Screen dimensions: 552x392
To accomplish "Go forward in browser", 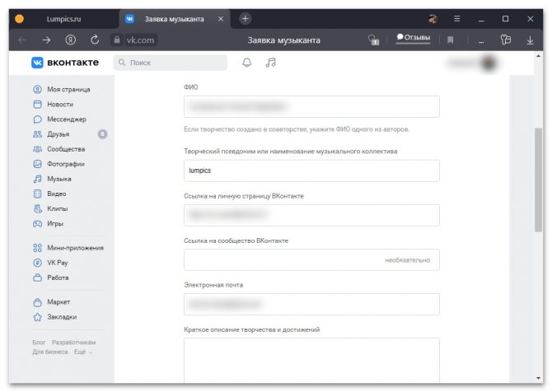I will click(x=46, y=40).
